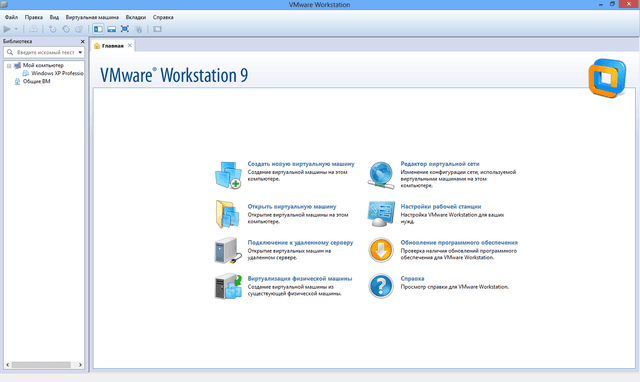Click the home icon on Главная tab
640x382 pixels.
pos(97,46)
